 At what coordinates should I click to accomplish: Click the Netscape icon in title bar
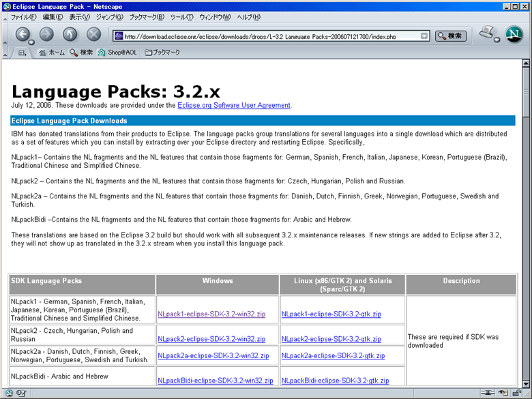(7, 6)
